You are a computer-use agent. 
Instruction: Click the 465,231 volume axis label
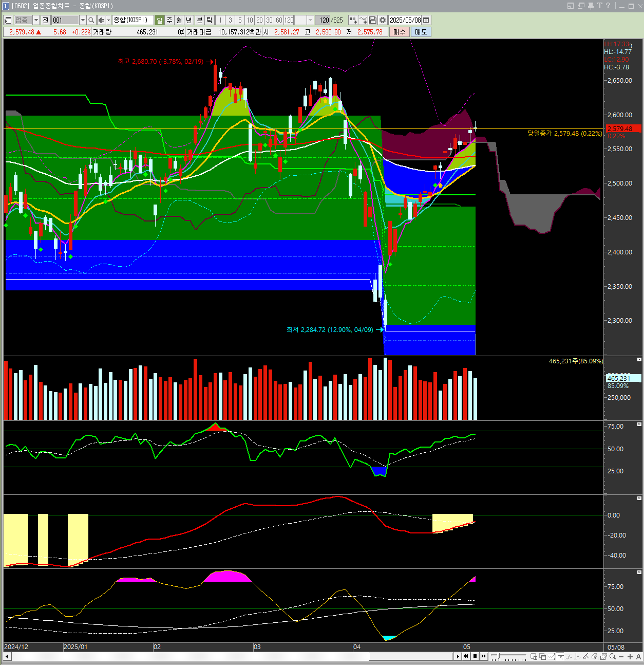pos(623,378)
